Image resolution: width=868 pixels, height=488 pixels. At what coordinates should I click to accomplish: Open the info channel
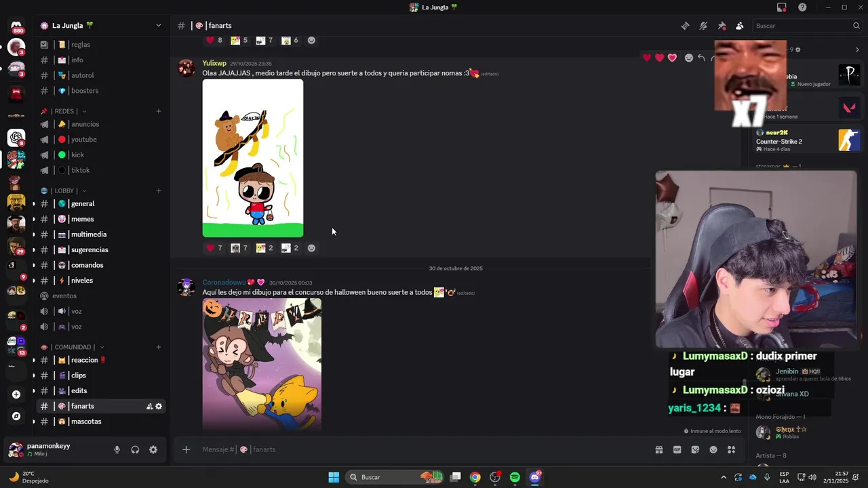(101, 60)
